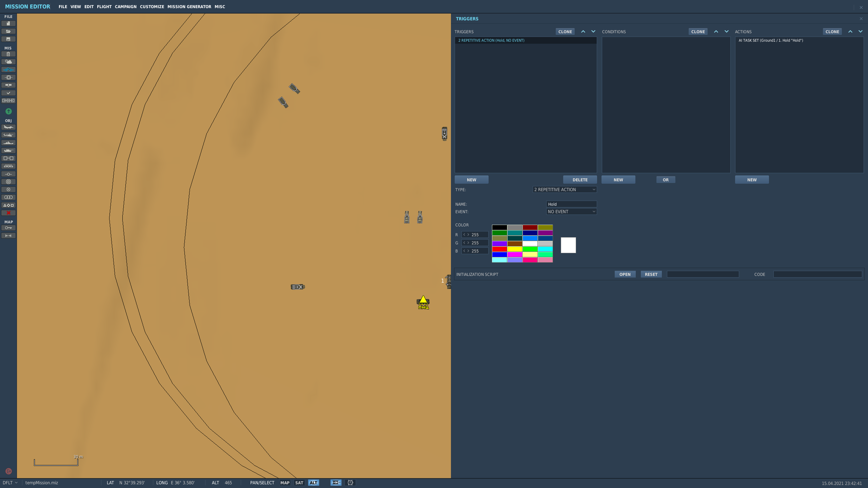
Task: Select the helicopter group tool
Action: tap(8, 135)
